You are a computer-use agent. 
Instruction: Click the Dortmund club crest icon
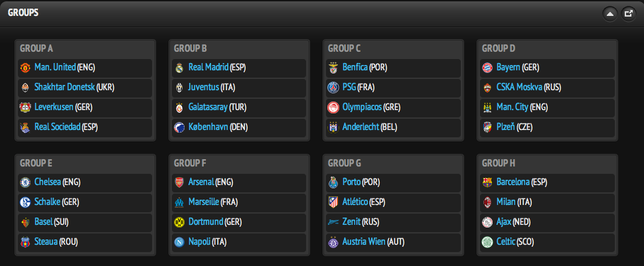click(x=179, y=222)
